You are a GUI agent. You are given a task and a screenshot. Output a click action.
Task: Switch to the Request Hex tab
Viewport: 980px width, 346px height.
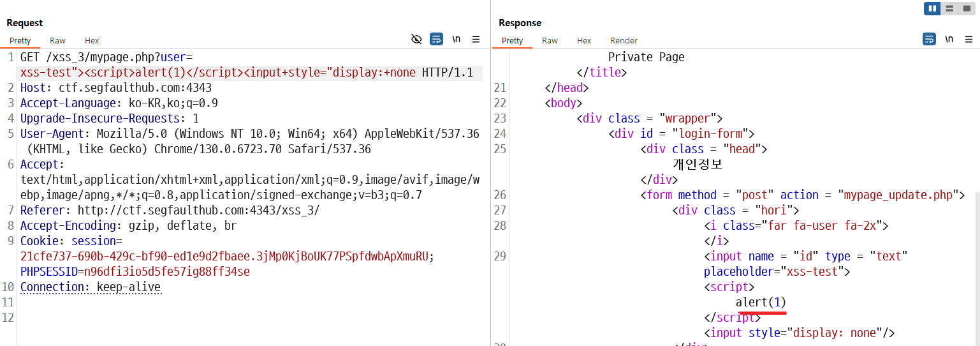tap(92, 40)
